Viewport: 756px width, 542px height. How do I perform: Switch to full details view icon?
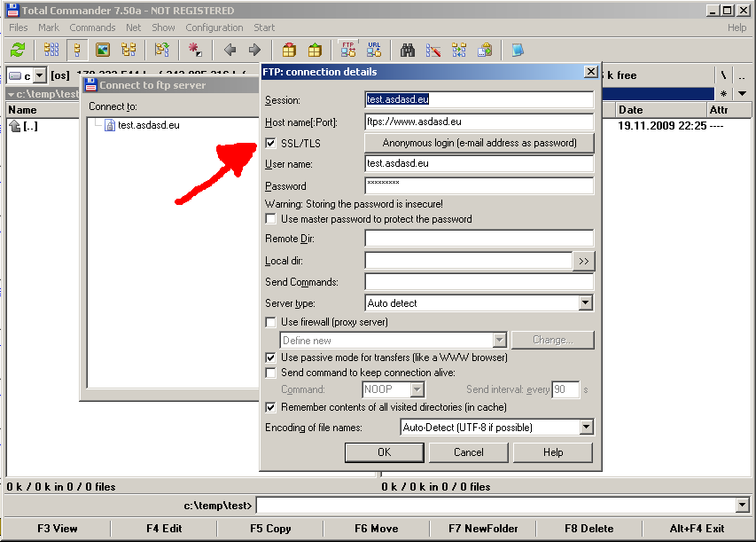click(x=77, y=50)
